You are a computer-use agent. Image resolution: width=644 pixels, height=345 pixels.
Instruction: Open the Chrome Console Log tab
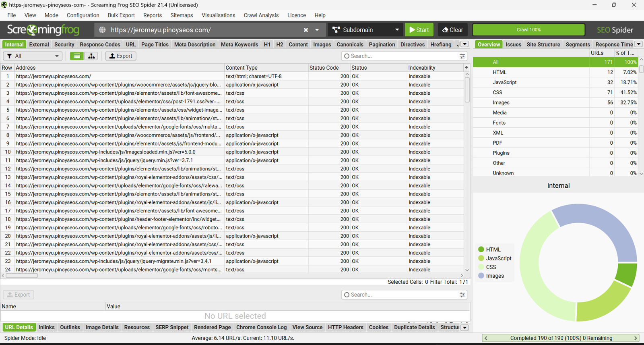[x=262, y=327]
